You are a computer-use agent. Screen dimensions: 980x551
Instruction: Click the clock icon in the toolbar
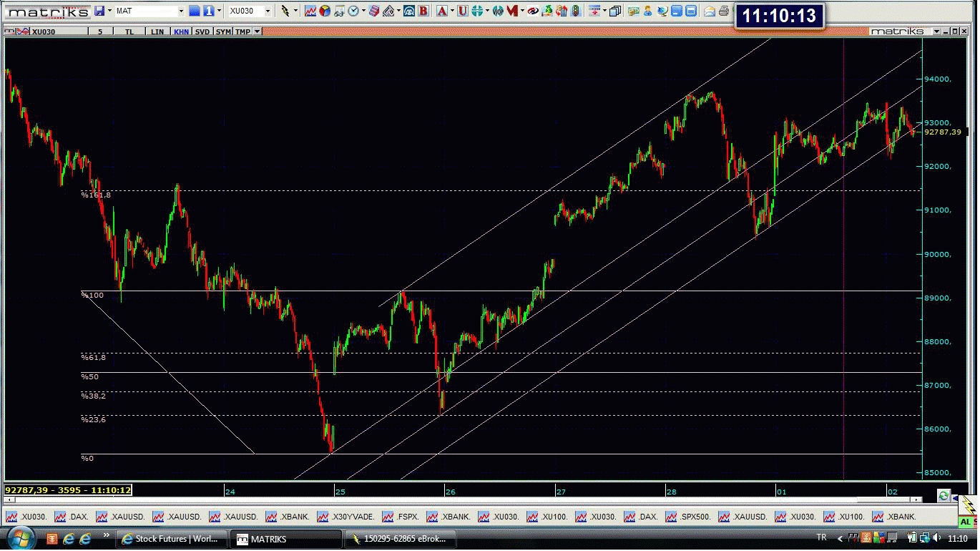354,11
